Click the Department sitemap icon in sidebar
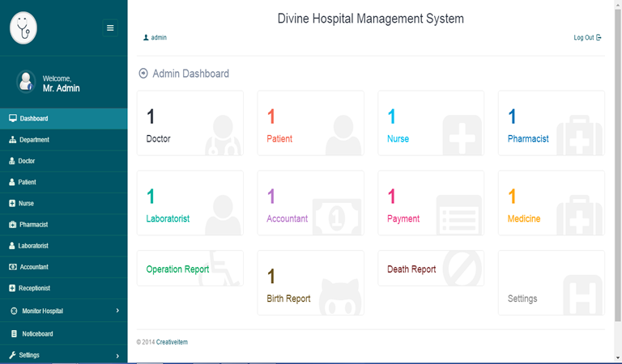Viewport: 622px width, 364px height. point(12,140)
